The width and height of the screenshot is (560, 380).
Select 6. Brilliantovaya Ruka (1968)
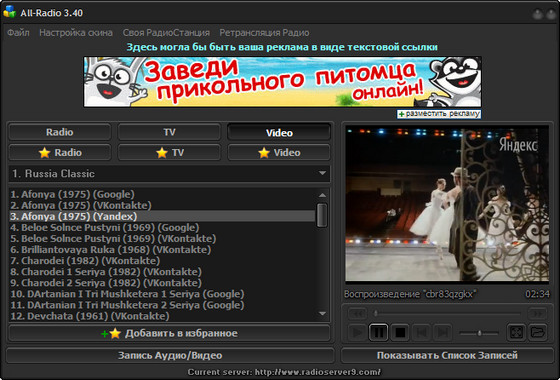point(162,250)
